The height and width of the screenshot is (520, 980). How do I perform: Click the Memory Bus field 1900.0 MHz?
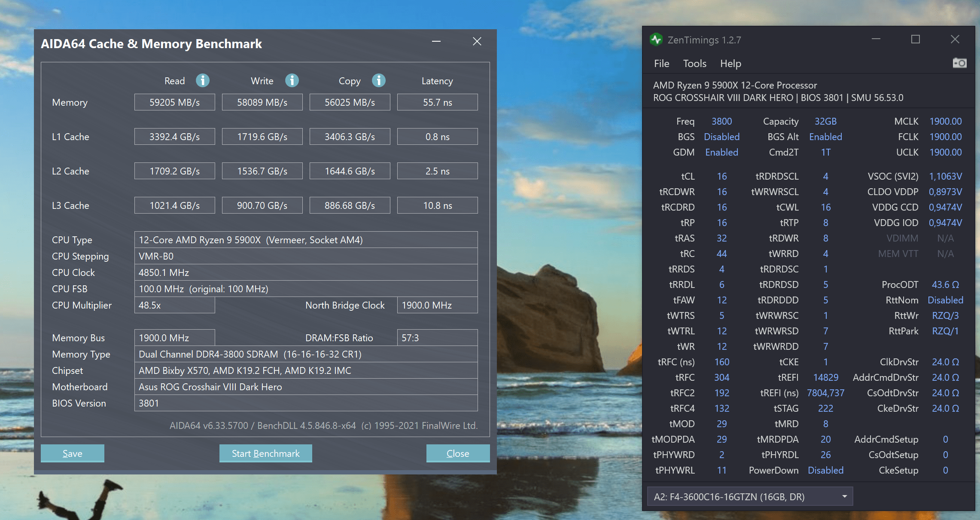click(175, 338)
